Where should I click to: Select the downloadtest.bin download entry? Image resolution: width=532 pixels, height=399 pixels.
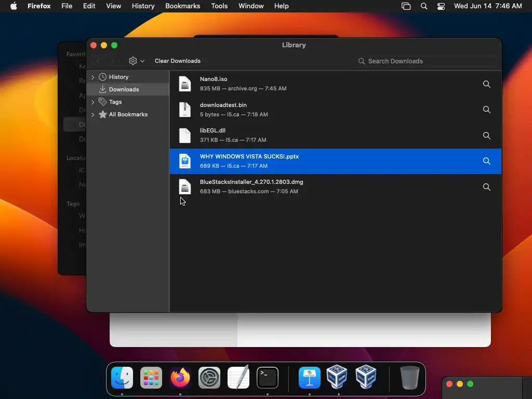336,110
